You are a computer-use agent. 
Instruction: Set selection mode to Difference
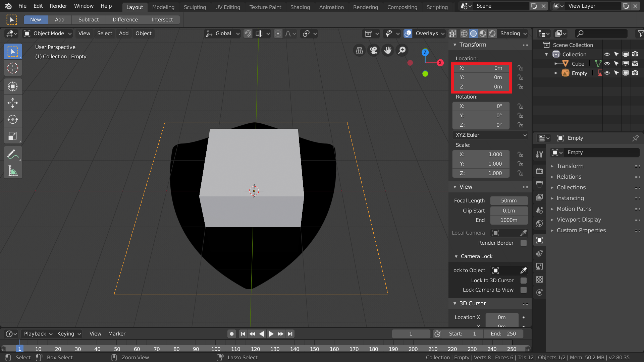tap(125, 20)
